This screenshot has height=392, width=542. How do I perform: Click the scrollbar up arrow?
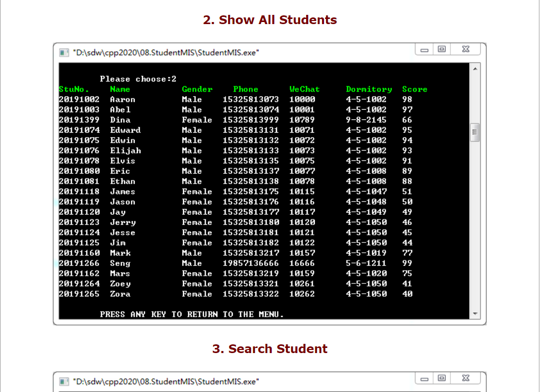tap(475, 67)
